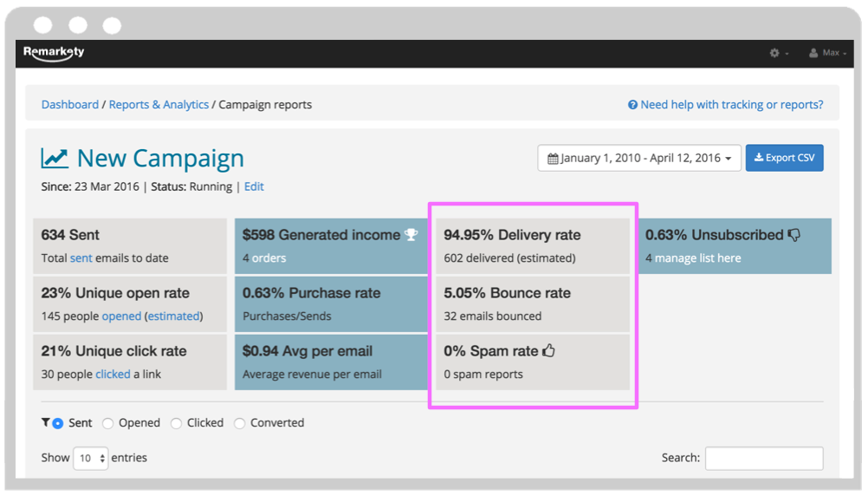The height and width of the screenshot is (496, 868).
Task: Click the '0.63% Purchase rate' text
Action: 311,292
